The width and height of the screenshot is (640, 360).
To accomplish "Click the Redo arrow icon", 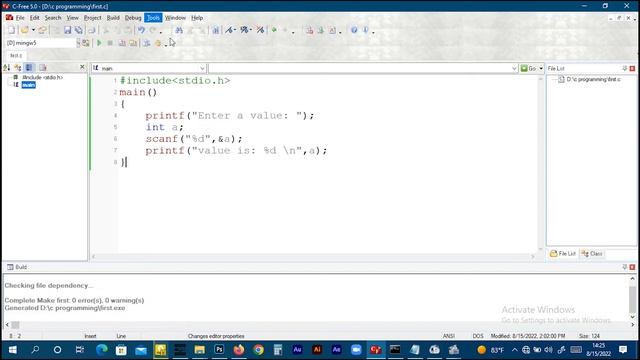I will (153, 30).
